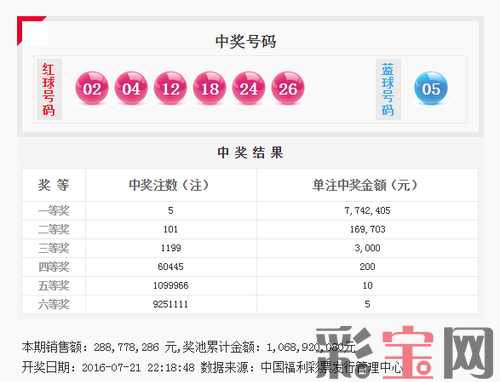Click the 红球号码 label
500x382 pixels.
click(x=49, y=89)
